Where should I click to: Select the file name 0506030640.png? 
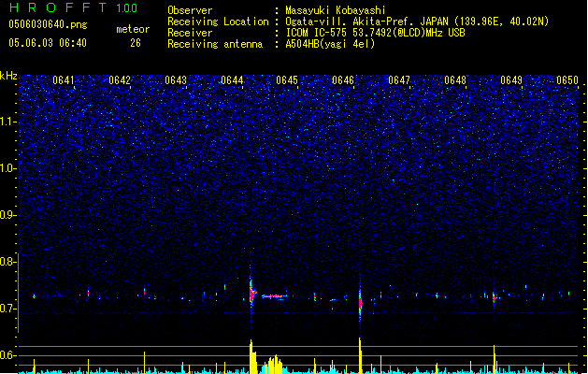tap(48, 24)
